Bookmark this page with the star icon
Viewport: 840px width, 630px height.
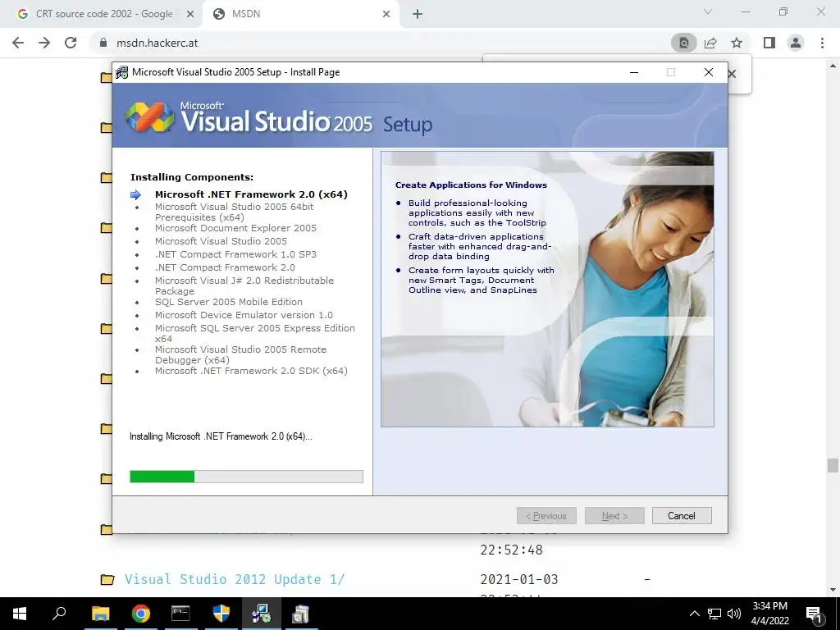[x=737, y=43]
